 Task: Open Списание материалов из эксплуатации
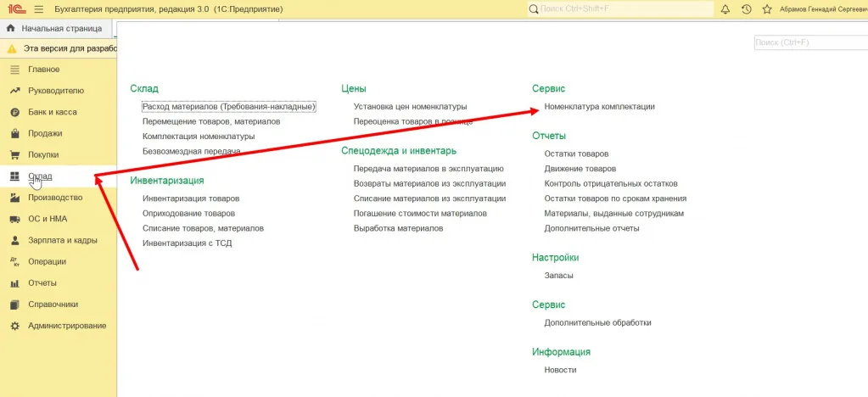tap(429, 198)
